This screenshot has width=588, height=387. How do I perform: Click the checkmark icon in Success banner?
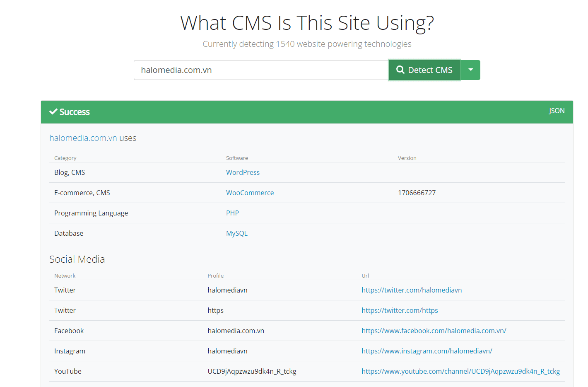(53, 111)
